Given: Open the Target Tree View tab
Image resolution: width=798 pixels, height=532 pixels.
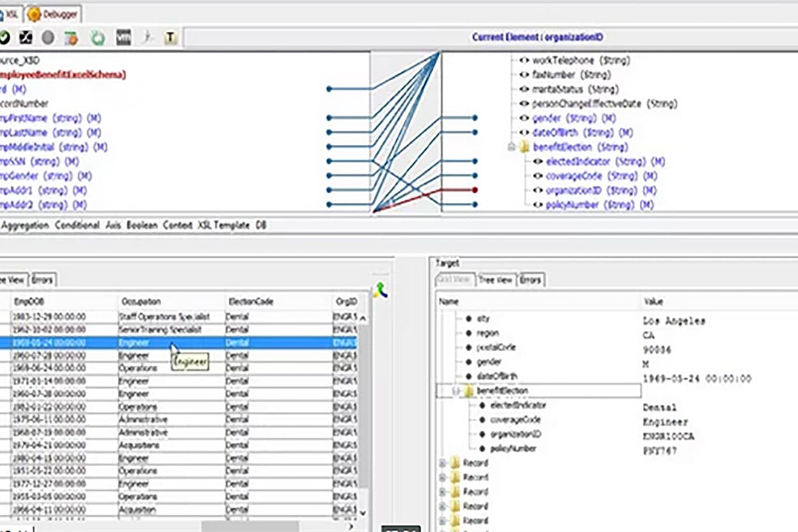Looking at the screenshot, I should 495,280.
